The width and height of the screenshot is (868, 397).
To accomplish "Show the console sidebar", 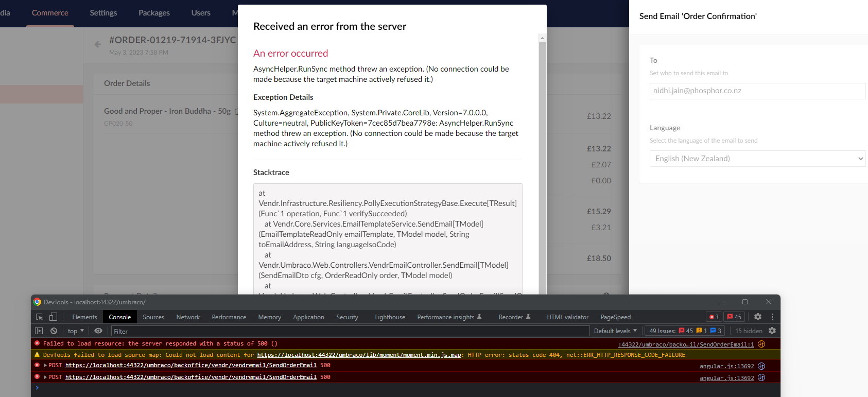I will [x=39, y=331].
